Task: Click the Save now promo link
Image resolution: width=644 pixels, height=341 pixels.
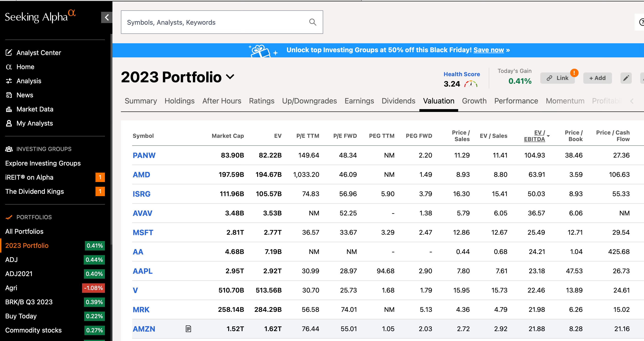Action: (489, 50)
